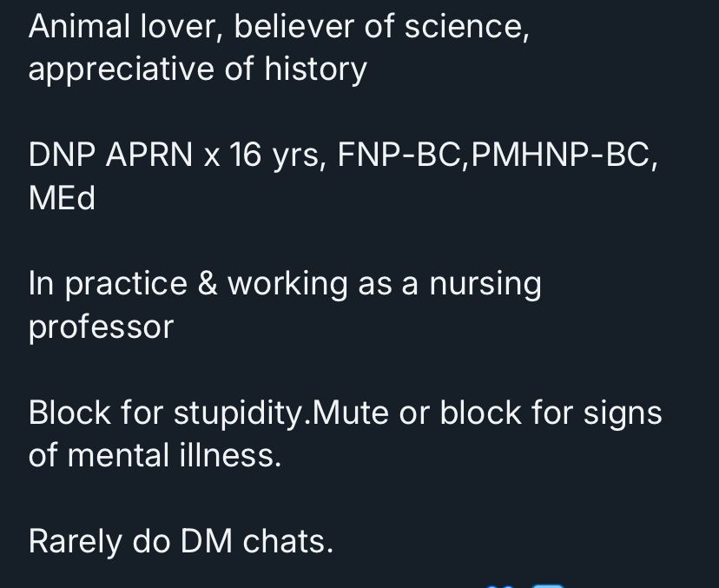This screenshot has height=588, width=719.
Task: Click the 'of mental illness.' line
Action: click(155, 455)
